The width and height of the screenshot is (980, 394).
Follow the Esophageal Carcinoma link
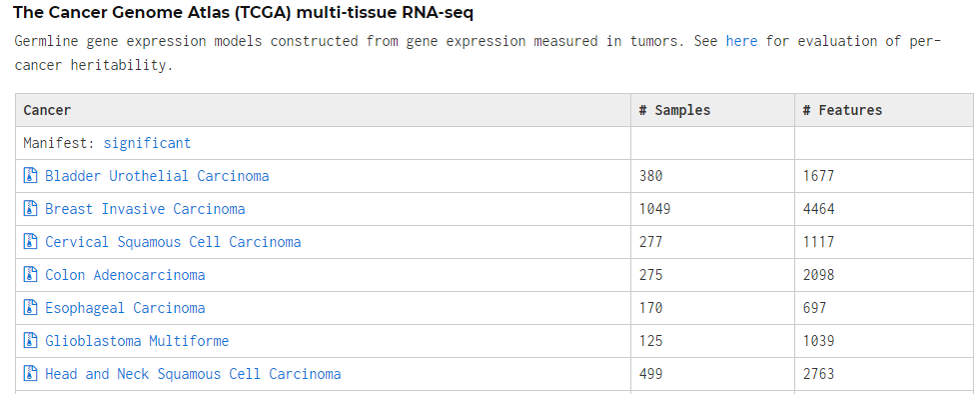[x=125, y=308]
